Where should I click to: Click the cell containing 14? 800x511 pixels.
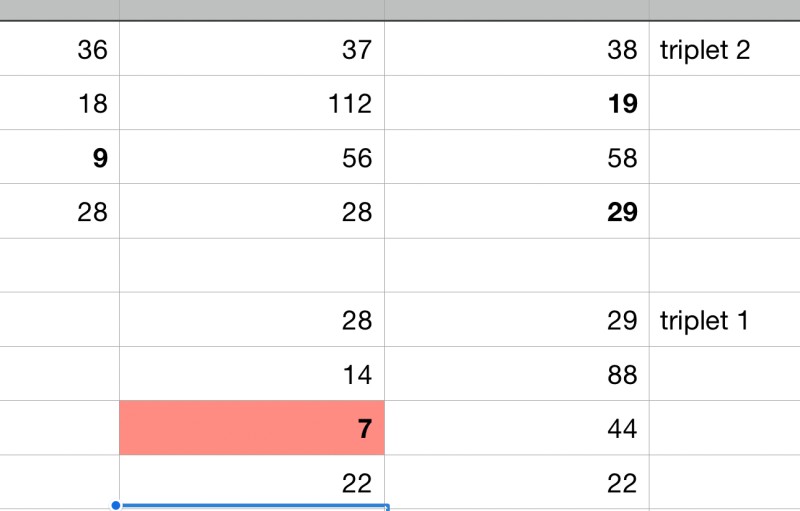tap(252, 374)
